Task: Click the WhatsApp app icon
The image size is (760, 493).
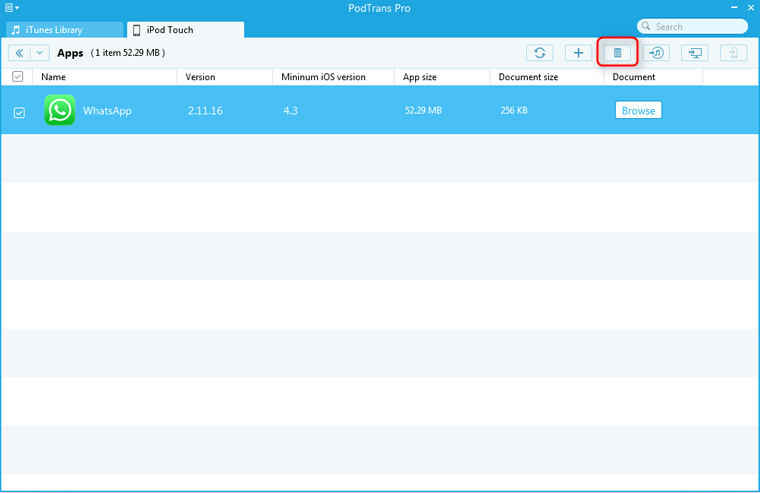Action: pyautogui.click(x=60, y=110)
